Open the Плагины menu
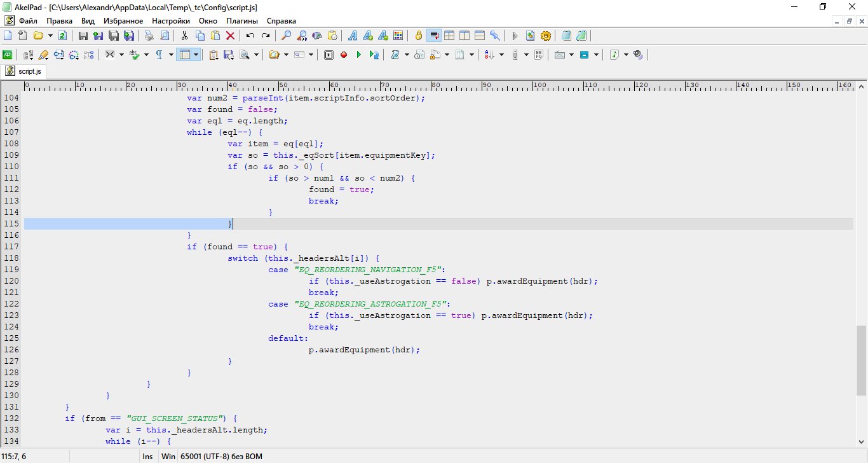This screenshot has width=868, height=463. coord(241,21)
